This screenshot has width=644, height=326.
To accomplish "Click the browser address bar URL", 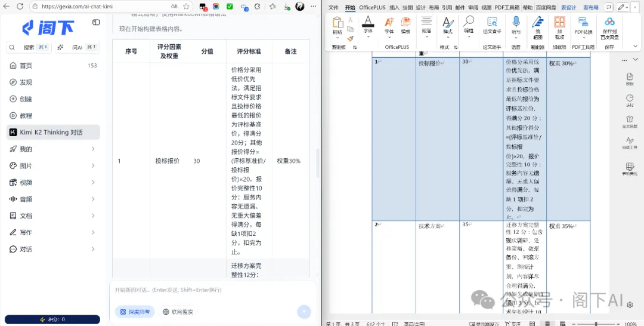I will (77, 7).
